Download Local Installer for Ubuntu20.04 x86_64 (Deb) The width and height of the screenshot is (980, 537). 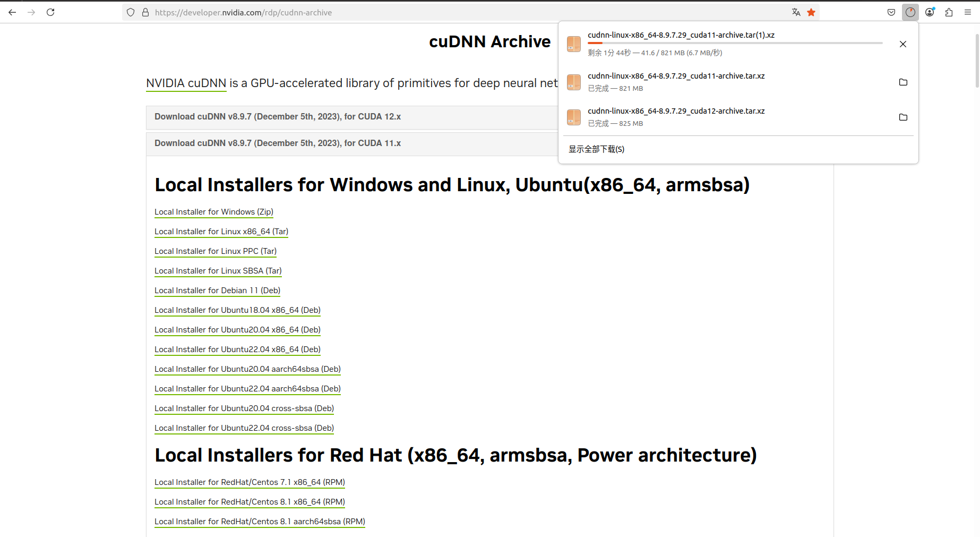237,330
